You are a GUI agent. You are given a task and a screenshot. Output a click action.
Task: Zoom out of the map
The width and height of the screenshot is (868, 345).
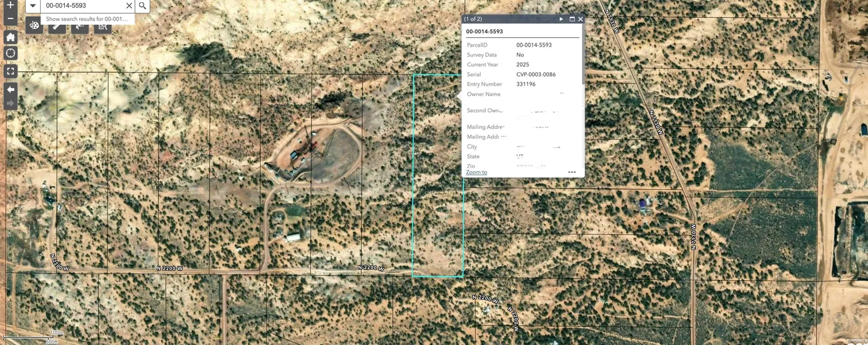10,18
